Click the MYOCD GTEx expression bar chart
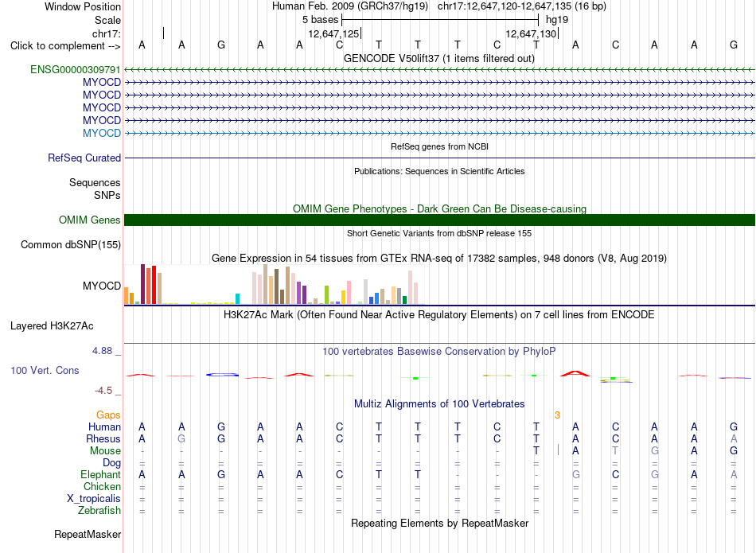Screen dimensions: 756x553 tap(274, 284)
